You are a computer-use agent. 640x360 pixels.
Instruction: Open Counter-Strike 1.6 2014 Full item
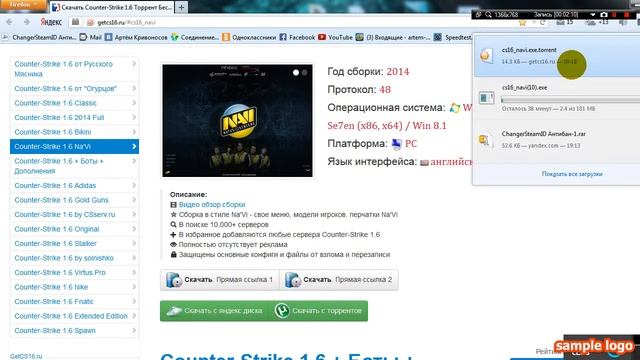pos(74,118)
